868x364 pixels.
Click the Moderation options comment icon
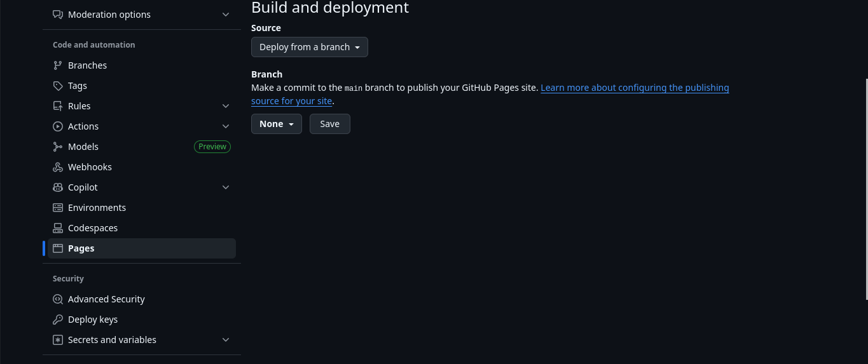pos(58,15)
